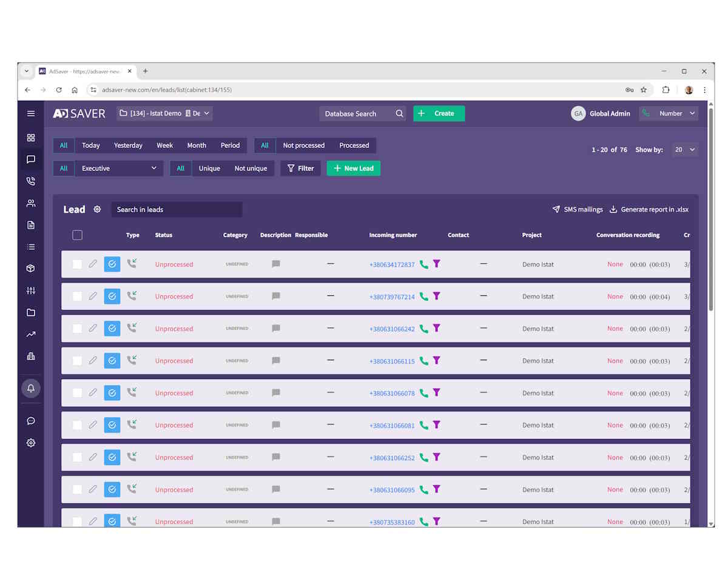Check the box for lead +380631066115
The height and width of the screenshot is (584, 728).
click(x=77, y=360)
